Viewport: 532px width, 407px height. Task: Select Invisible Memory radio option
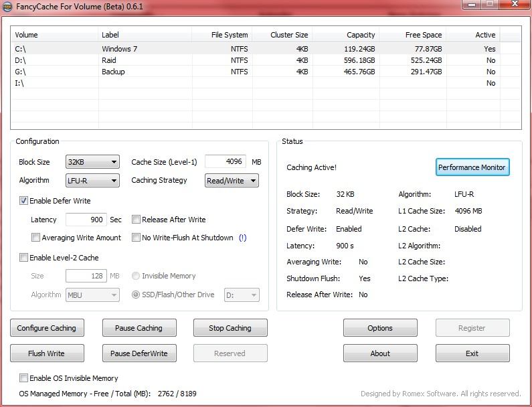(x=136, y=276)
